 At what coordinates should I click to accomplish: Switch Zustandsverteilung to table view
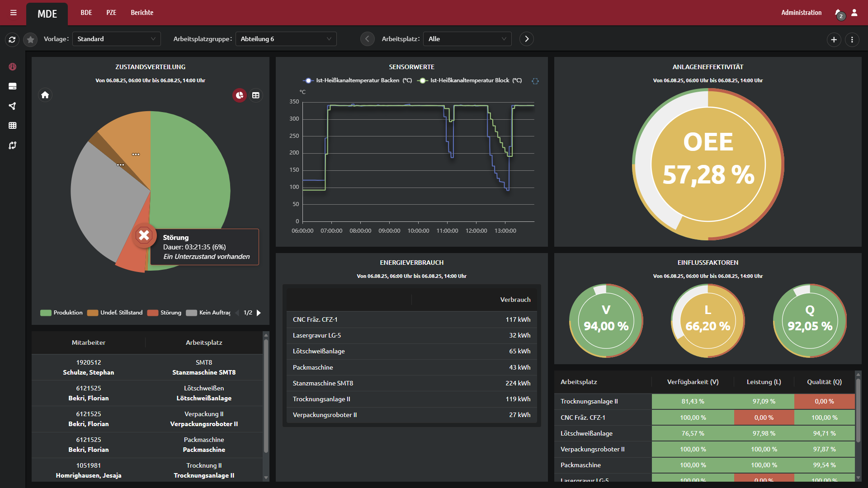coord(256,95)
